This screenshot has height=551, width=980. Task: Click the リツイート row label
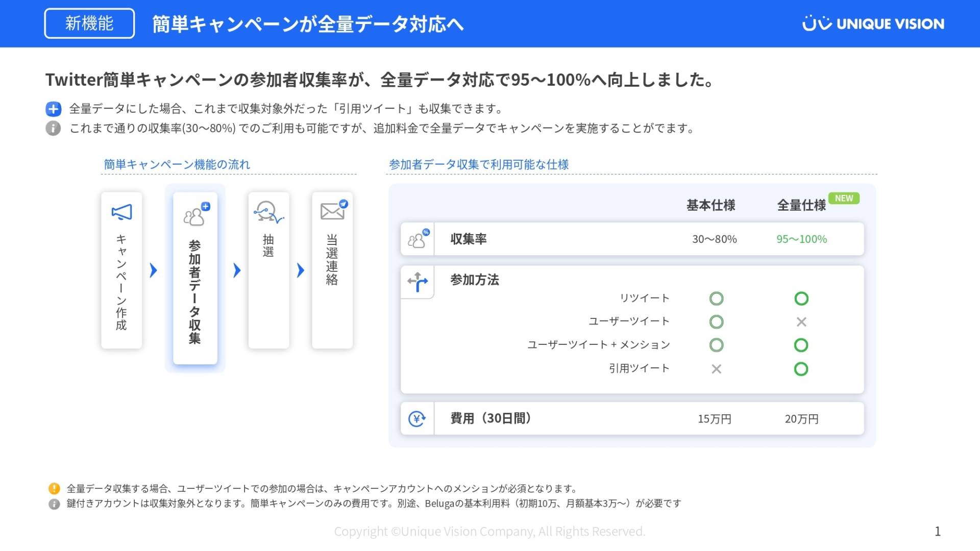[x=644, y=298]
